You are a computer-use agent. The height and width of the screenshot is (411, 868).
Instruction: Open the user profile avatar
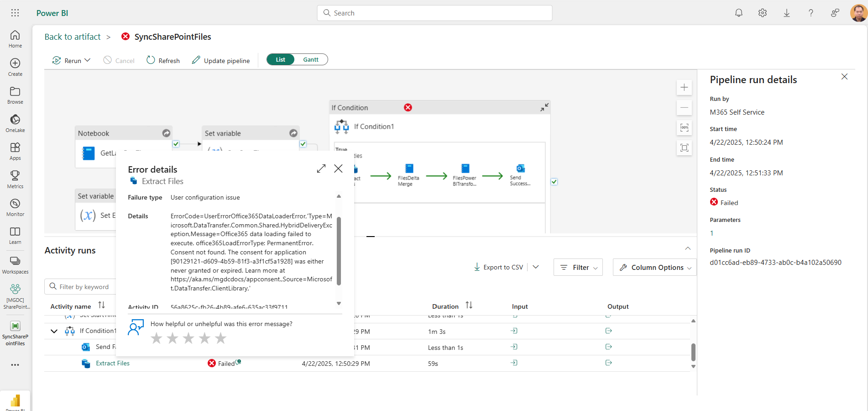coord(858,13)
